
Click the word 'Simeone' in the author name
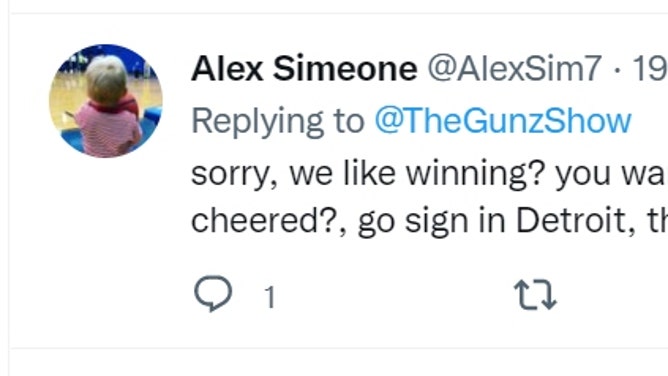tap(345, 68)
